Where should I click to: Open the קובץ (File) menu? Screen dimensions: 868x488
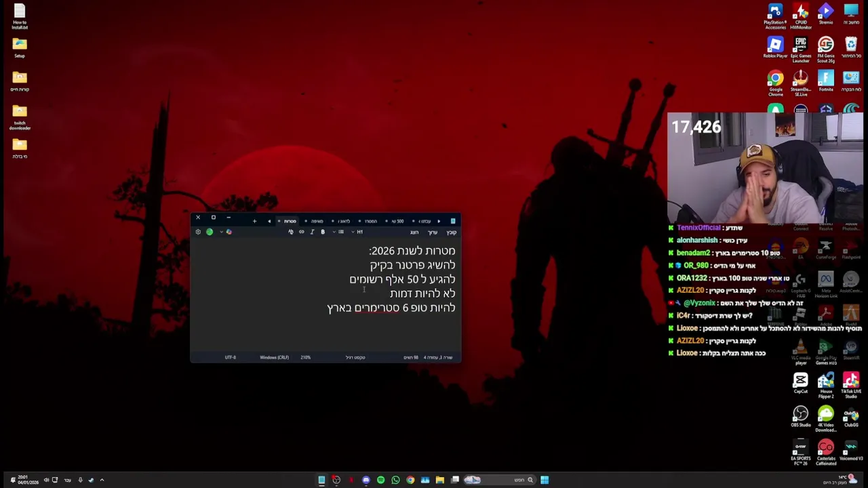tap(451, 232)
